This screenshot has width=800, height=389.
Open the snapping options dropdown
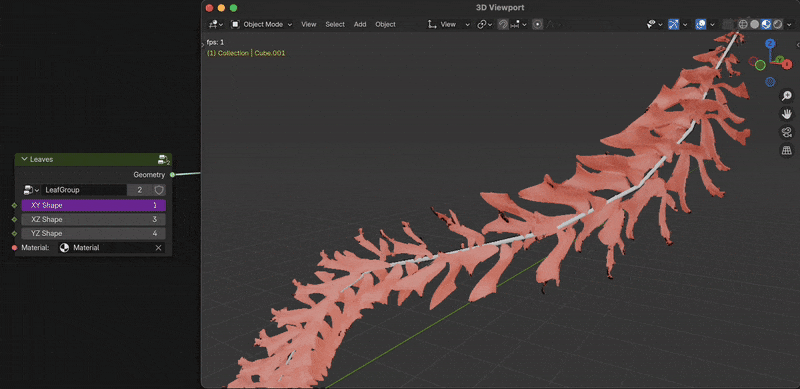pos(519,24)
